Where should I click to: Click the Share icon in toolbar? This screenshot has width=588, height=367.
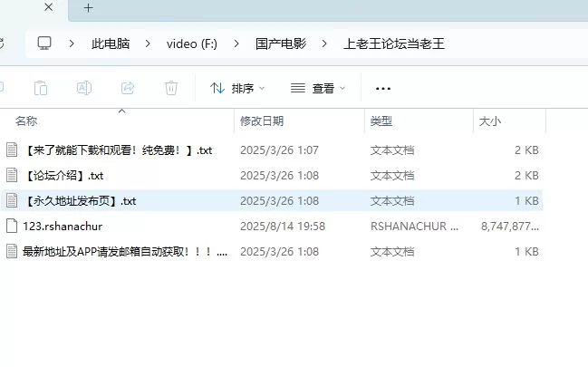128,88
